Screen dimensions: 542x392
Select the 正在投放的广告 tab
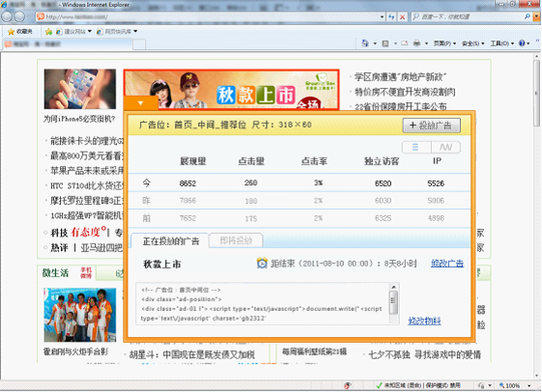(170, 240)
